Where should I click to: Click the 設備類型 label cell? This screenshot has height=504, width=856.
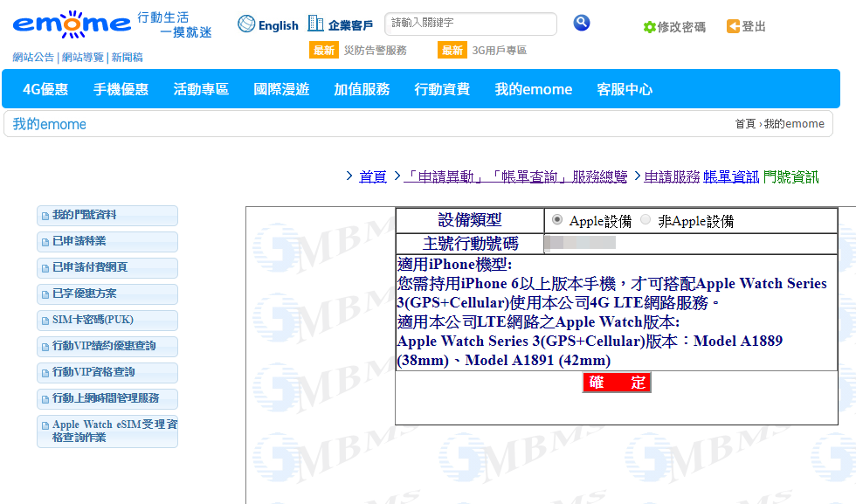click(470, 221)
